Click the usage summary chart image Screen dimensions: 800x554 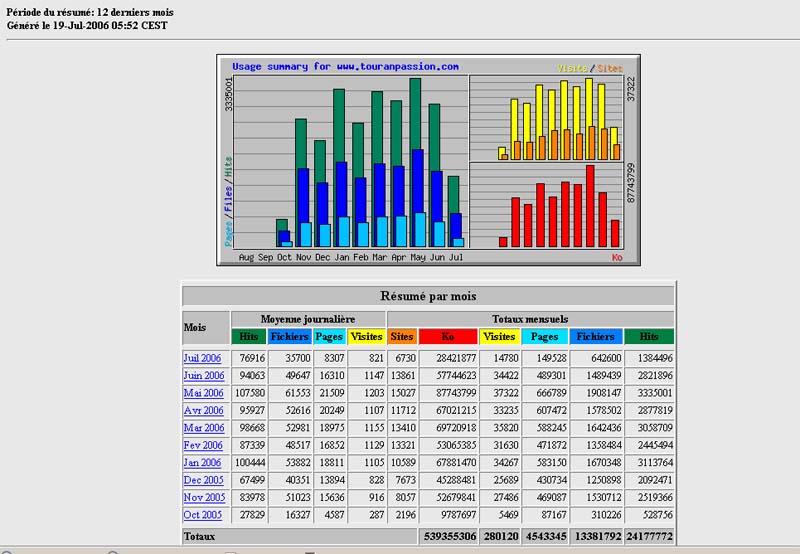[x=429, y=160]
